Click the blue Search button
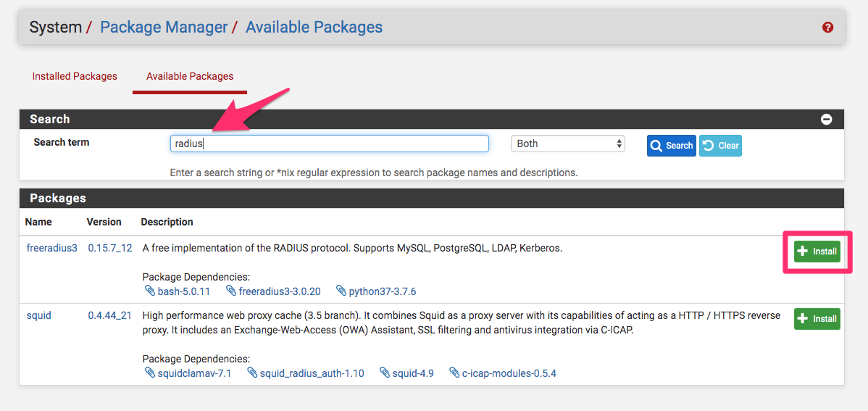The width and height of the screenshot is (868, 411). pos(672,146)
